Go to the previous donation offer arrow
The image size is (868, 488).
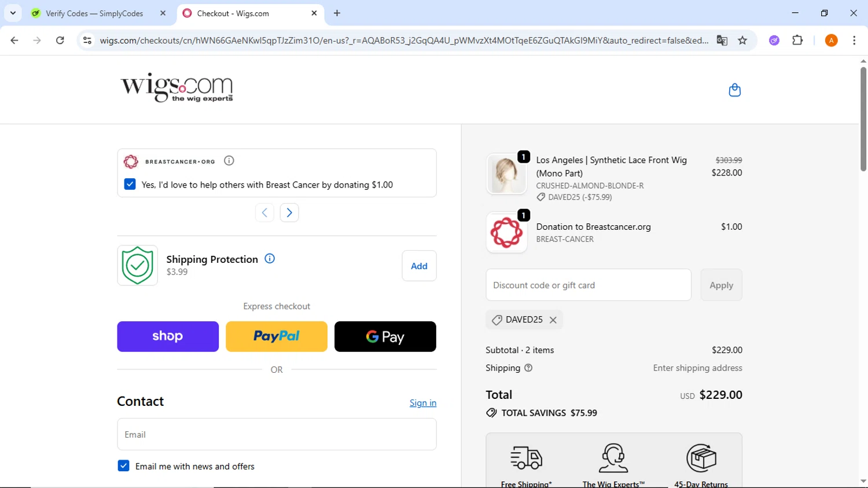tap(264, 212)
